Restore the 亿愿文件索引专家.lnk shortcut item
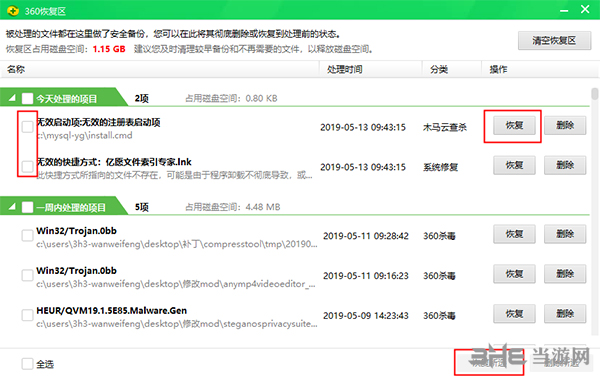 click(x=514, y=165)
